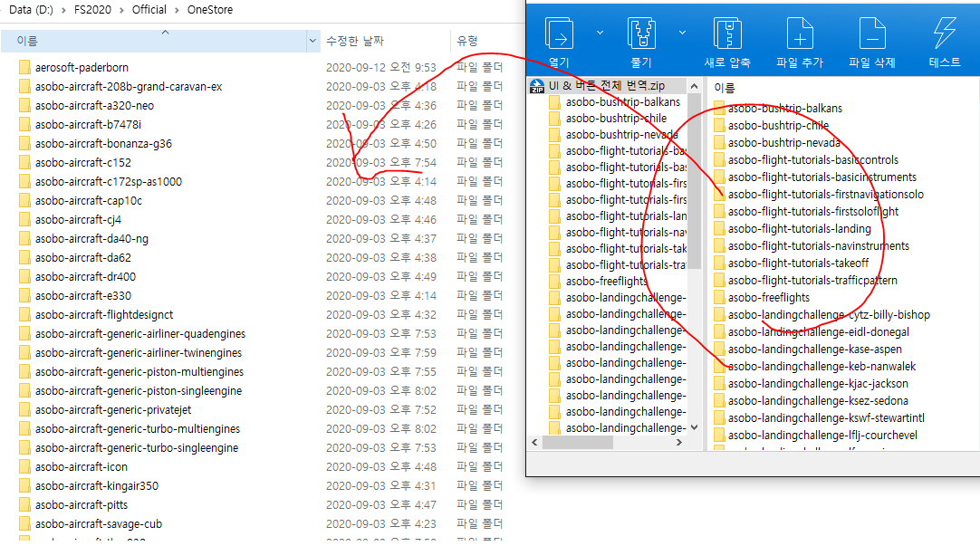
Task: Select asobo-landingchallenge-kjac-jackson in archive list
Action: [x=818, y=384]
